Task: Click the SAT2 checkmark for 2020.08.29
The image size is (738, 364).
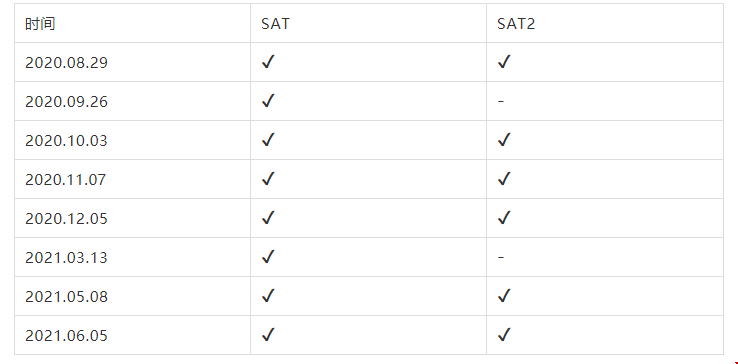Action: point(504,62)
